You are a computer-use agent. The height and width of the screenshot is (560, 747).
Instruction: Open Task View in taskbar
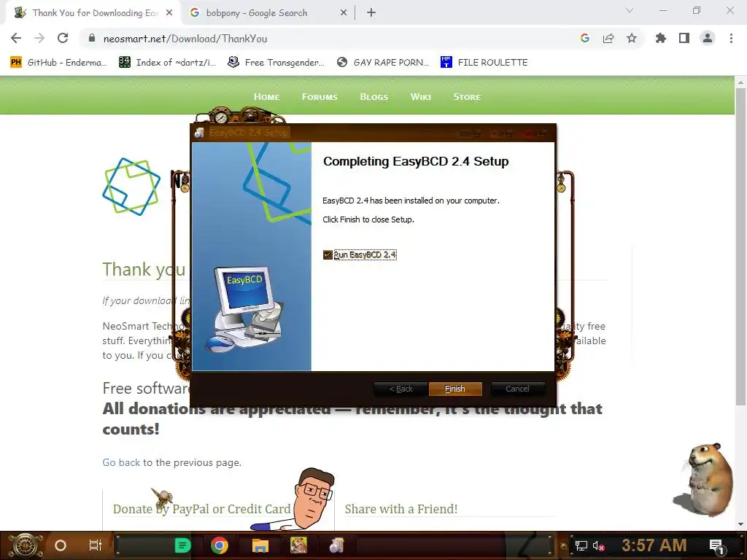pos(96,545)
